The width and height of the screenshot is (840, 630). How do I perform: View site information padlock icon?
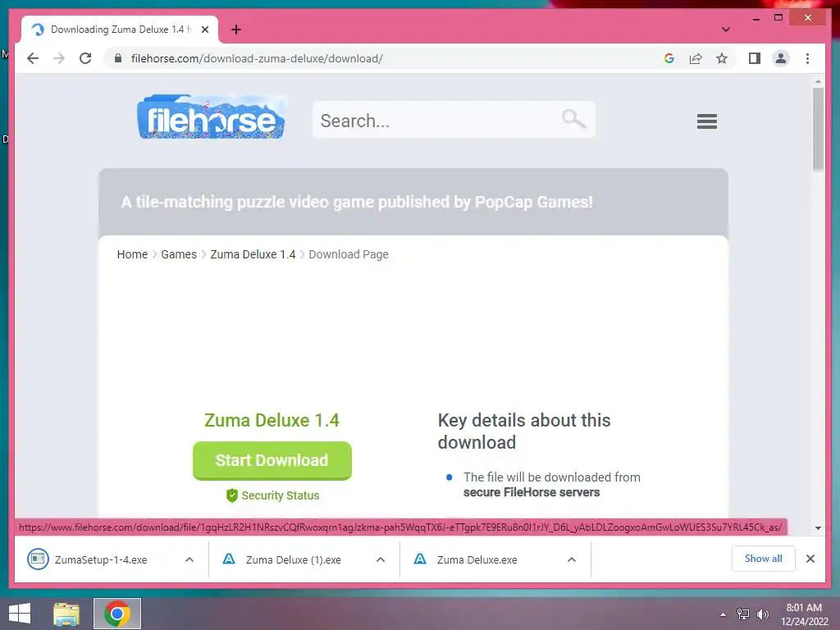pos(118,58)
